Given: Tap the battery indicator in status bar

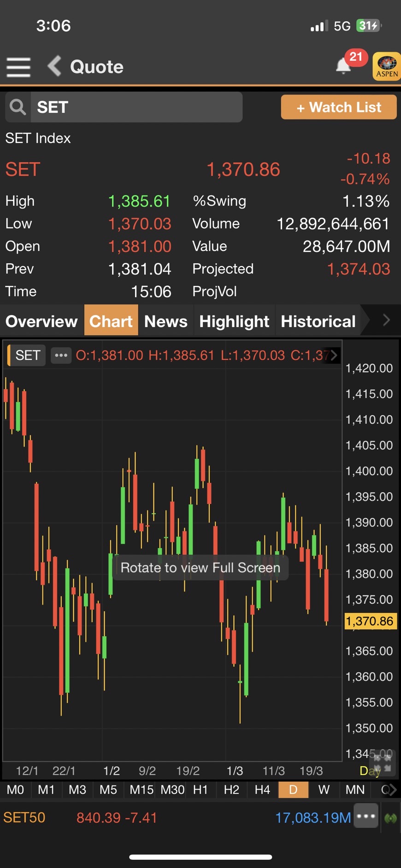Looking at the screenshot, I should coord(369,25).
